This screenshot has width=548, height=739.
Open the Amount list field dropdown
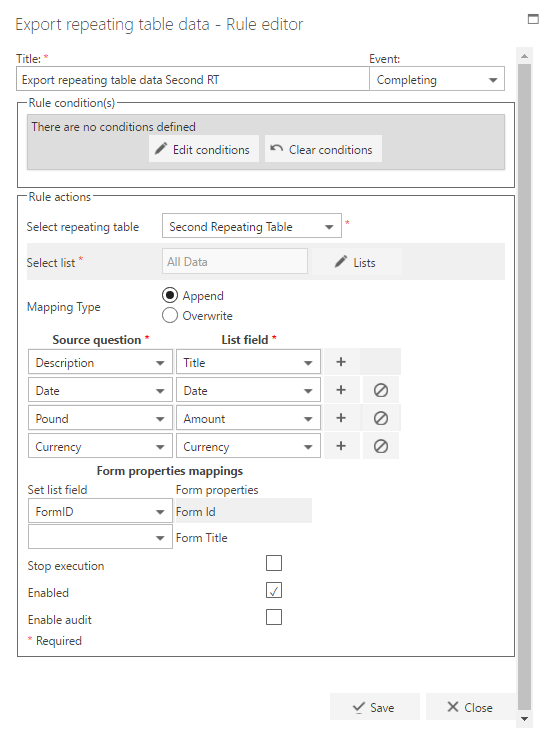248,418
